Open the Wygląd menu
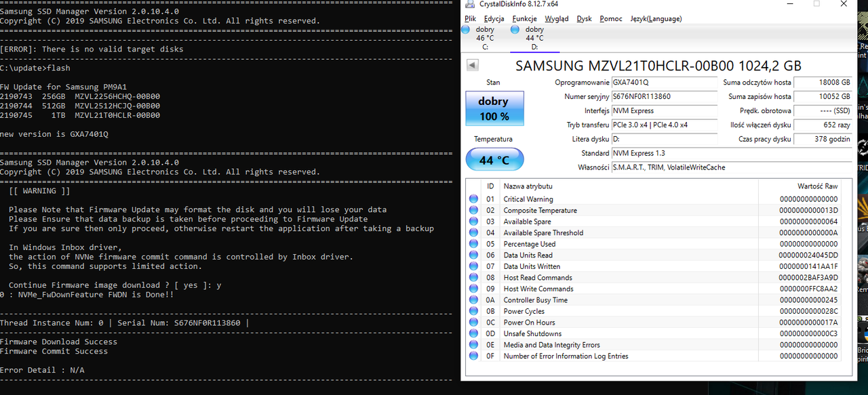Screen dimensions: 868x395 [x=557, y=18]
